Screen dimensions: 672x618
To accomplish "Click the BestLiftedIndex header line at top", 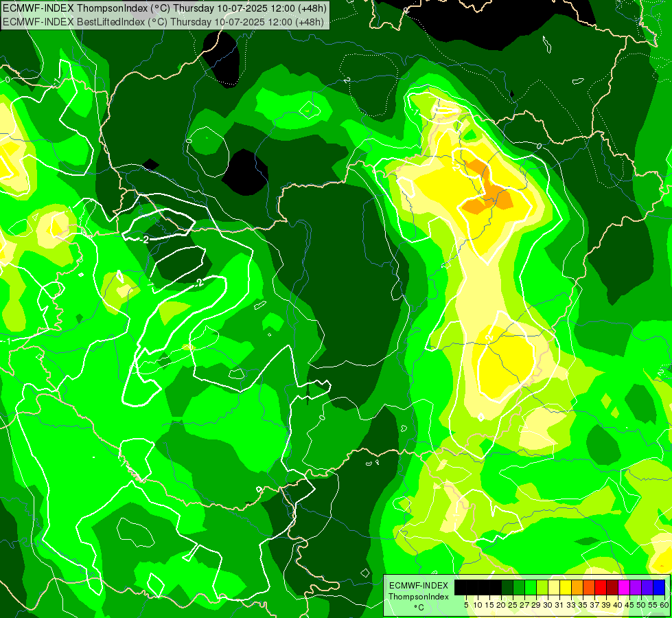I will coord(163,22).
